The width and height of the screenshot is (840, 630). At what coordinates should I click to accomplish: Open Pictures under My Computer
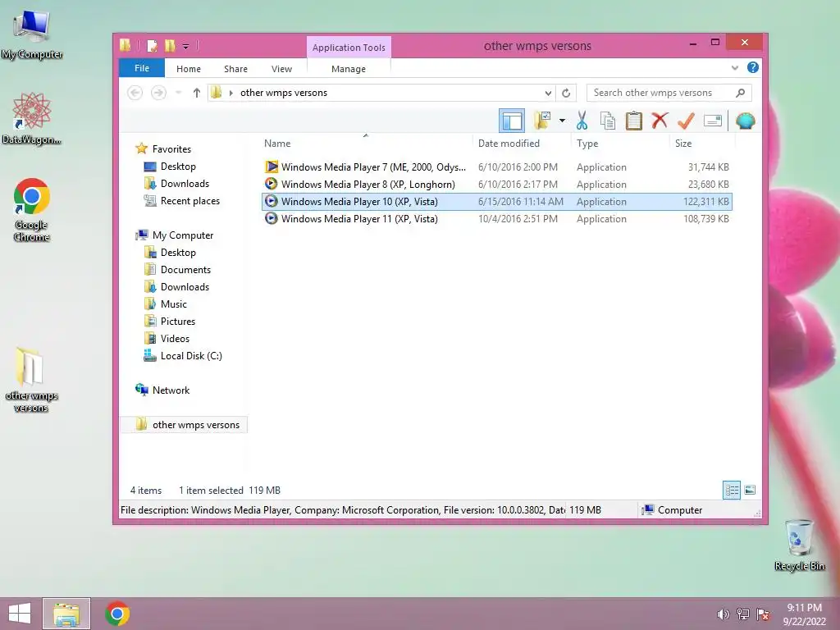(x=169, y=322)
